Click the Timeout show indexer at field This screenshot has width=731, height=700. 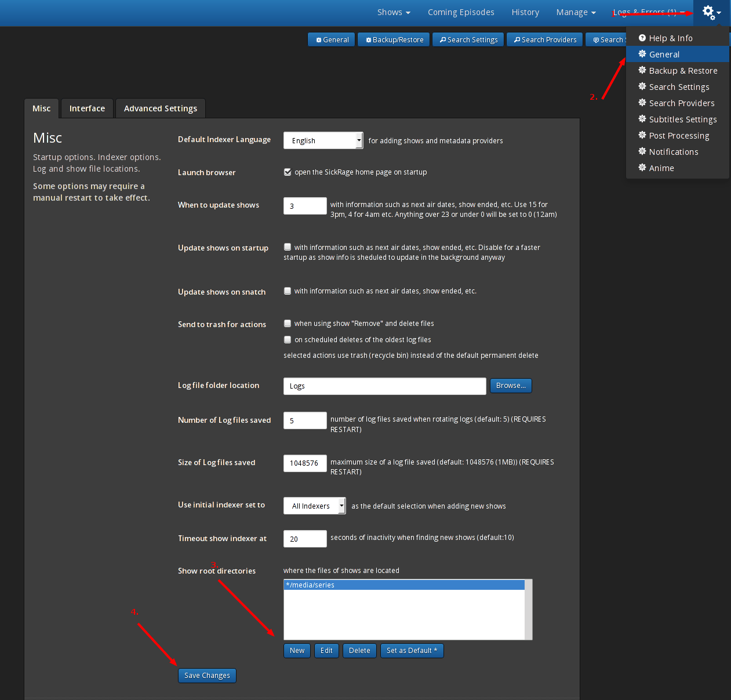pyautogui.click(x=305, y=539)
